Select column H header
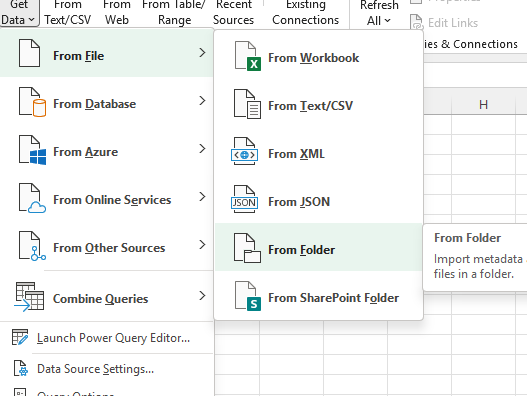 coord(483,105)
